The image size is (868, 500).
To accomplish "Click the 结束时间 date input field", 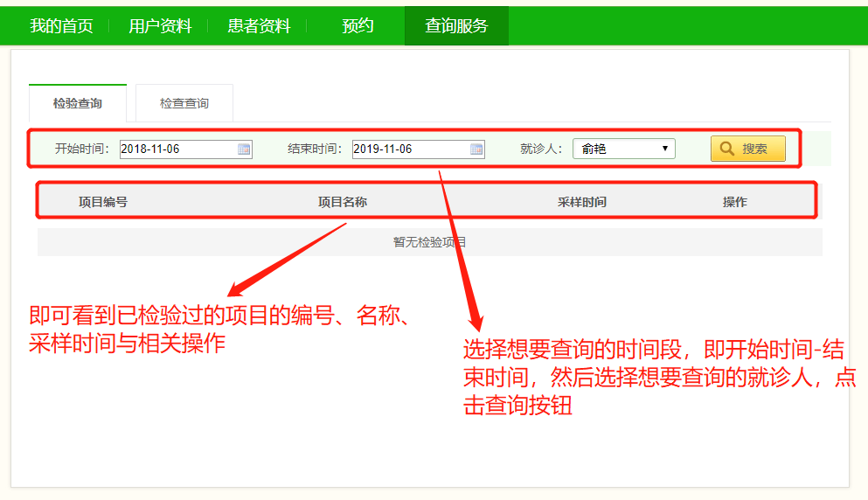I will [419, 149].
